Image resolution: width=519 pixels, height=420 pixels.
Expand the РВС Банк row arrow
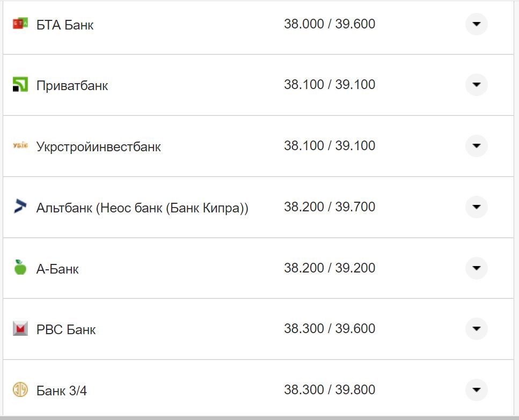click(x=476, y=329)
